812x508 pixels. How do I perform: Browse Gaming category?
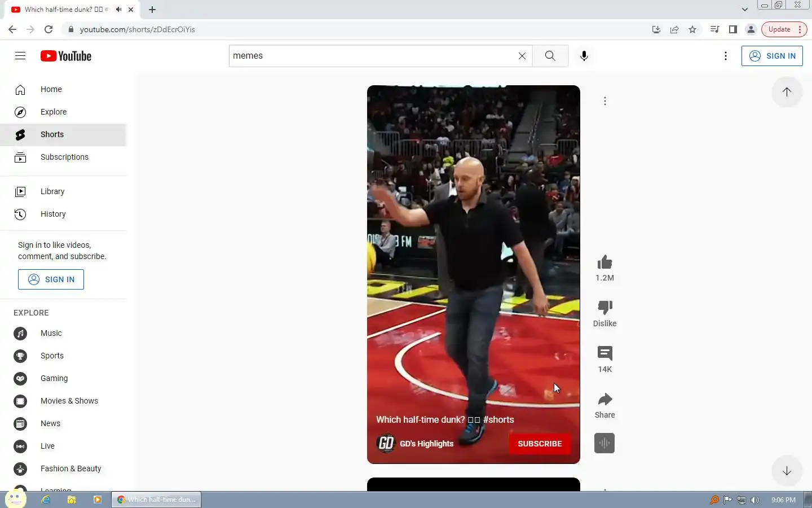point(63,378)
